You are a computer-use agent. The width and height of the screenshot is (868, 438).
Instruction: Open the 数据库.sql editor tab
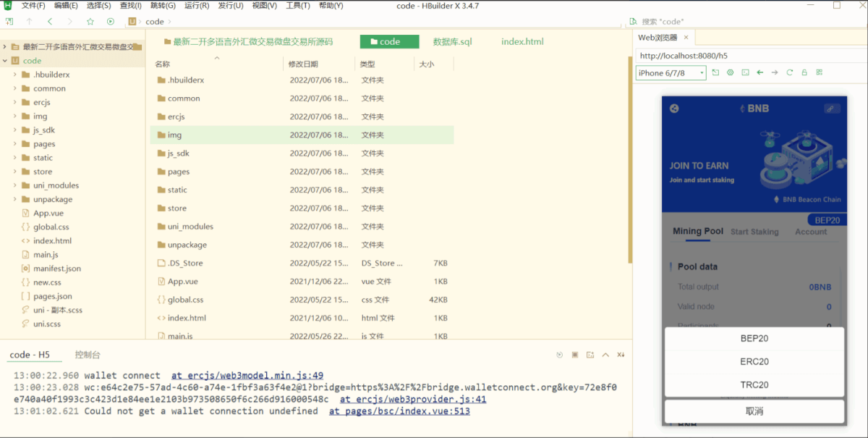point(452,42)
